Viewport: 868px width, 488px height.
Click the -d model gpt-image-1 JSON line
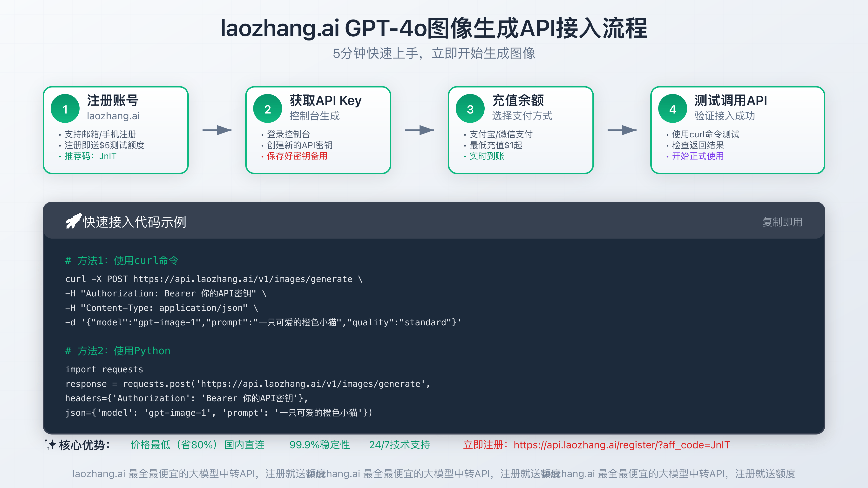pos(263,322)
